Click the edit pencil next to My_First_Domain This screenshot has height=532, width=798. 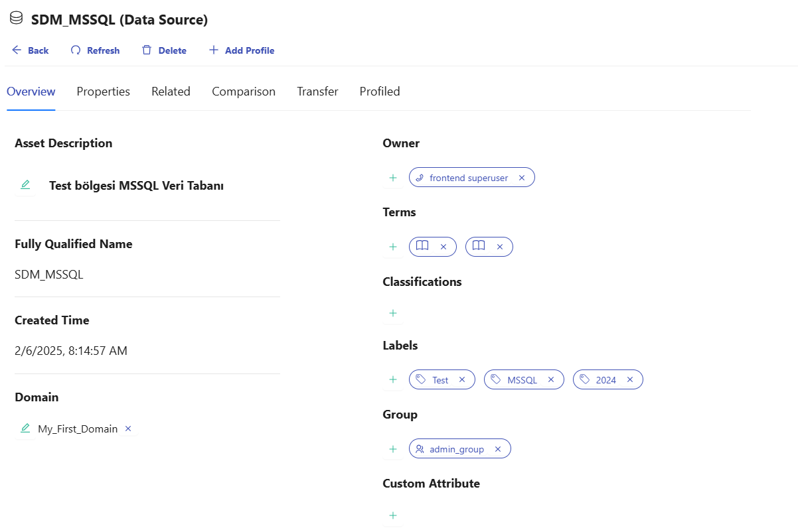[25, 429]
